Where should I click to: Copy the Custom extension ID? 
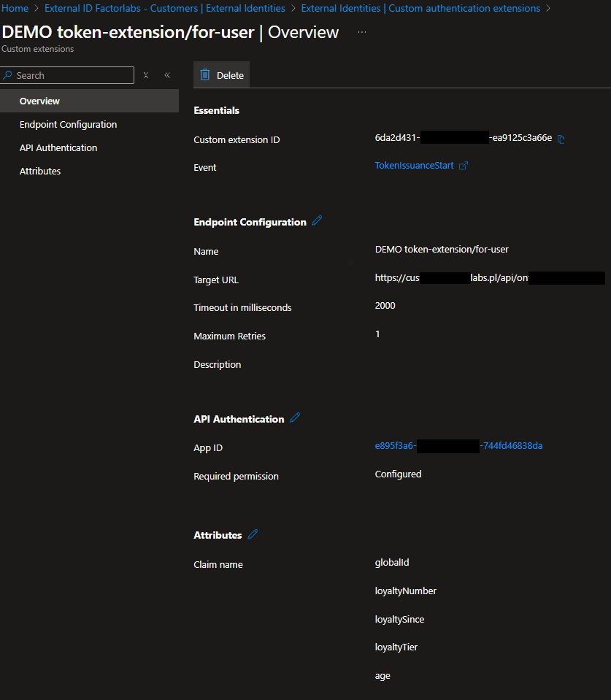click(561, 139)
